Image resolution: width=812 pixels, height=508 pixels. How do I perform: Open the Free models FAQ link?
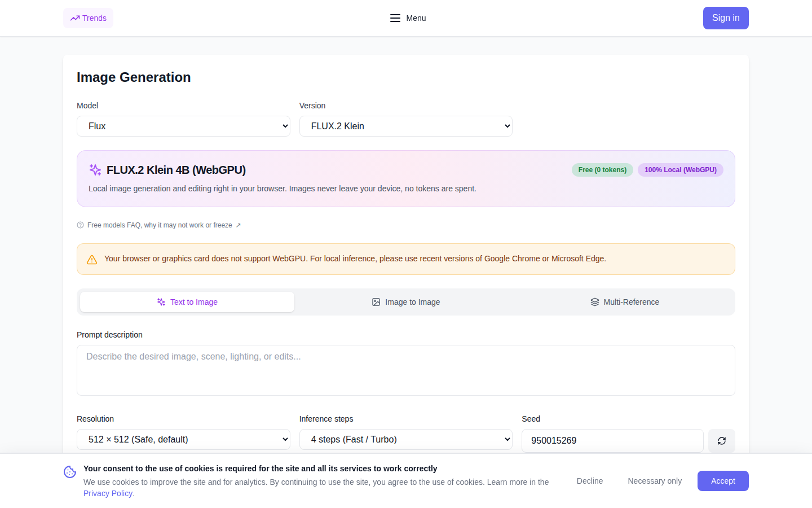tap(160, 225)
